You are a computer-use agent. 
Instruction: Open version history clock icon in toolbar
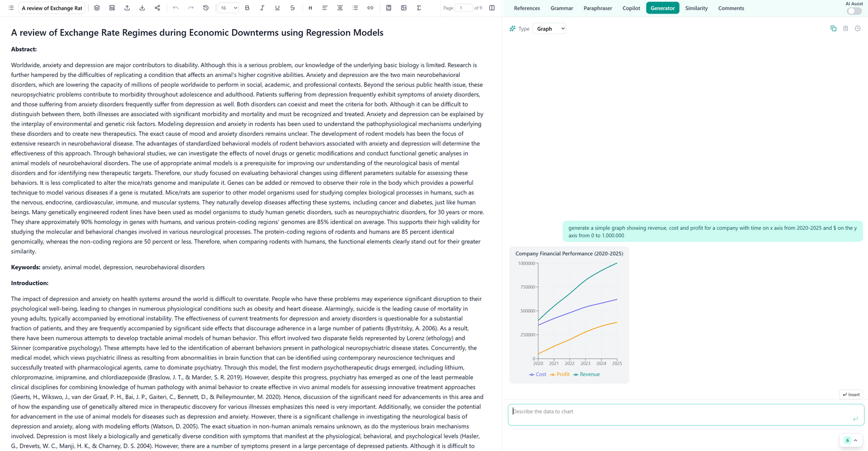[x=206, y=8]
